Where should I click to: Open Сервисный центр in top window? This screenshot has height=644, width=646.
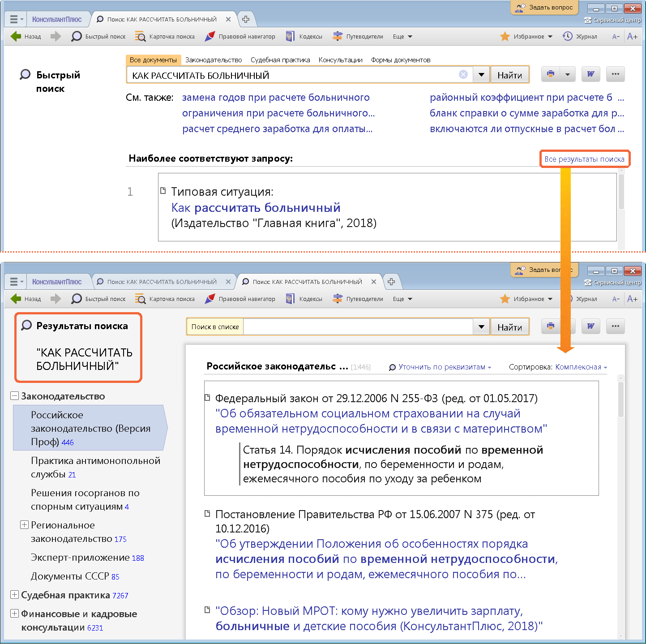(613, 20)
